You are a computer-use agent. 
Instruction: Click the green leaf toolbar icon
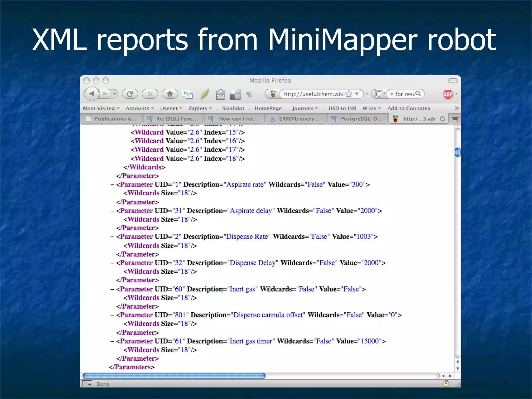[204, 94]
